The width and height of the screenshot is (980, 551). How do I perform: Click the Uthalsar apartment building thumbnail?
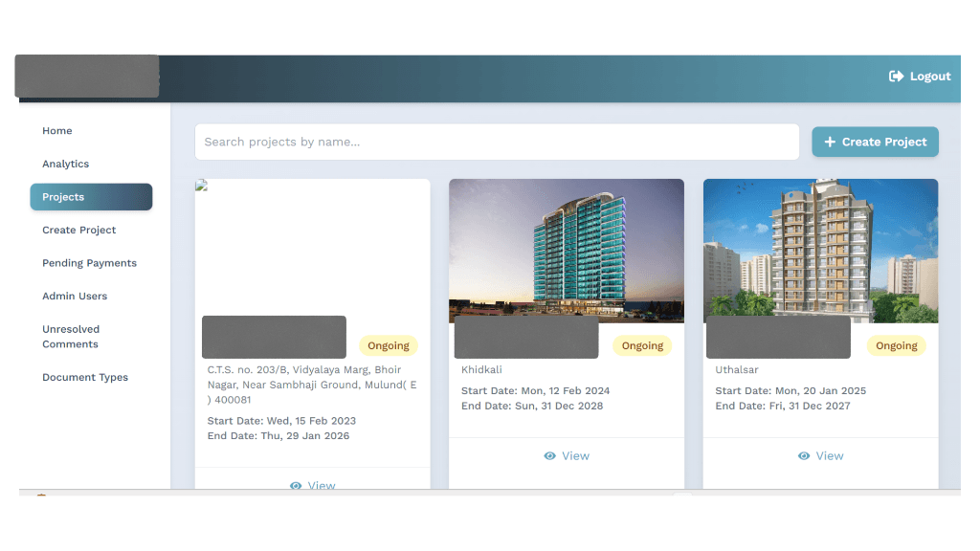[x=820, y=251]
